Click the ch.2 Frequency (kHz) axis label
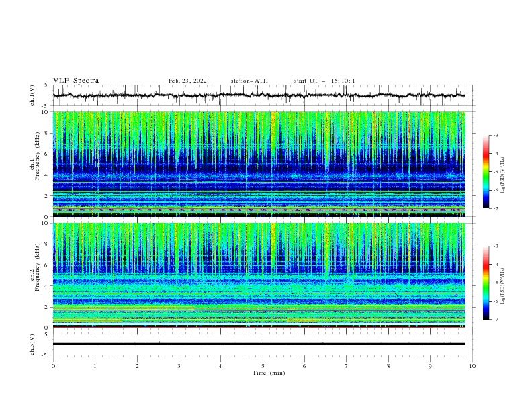This screenshot has height=411, width=532. point(35,267)
